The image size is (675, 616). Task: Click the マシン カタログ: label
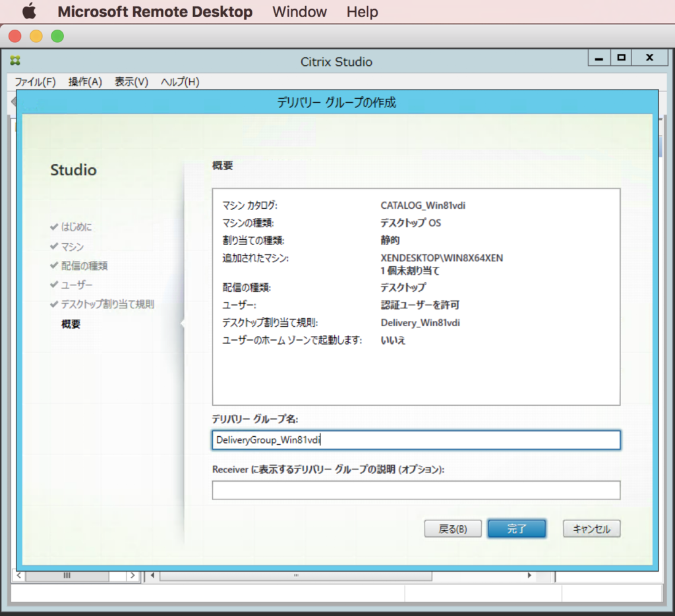[x=250, y=206]
